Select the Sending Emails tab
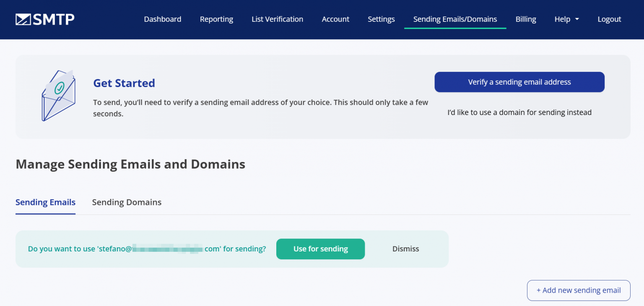 tap(45, 202)
